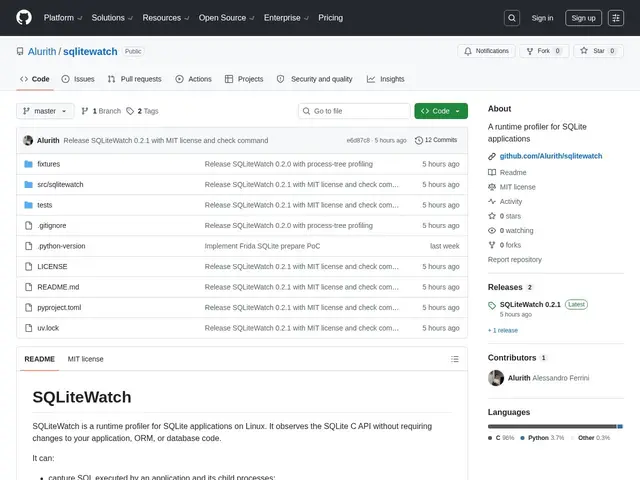The height and width of the screenshot is (480, 640).
Task: Open the + 1 release link
Action: (x=503, y=331)
